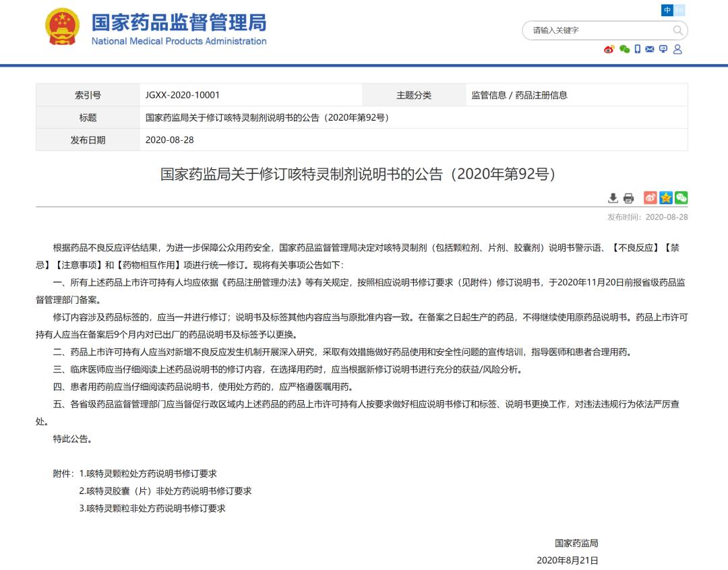Open the email subscription via envelope icon
This screenshot has width=728, height=570.
click(x=648, y=49)
